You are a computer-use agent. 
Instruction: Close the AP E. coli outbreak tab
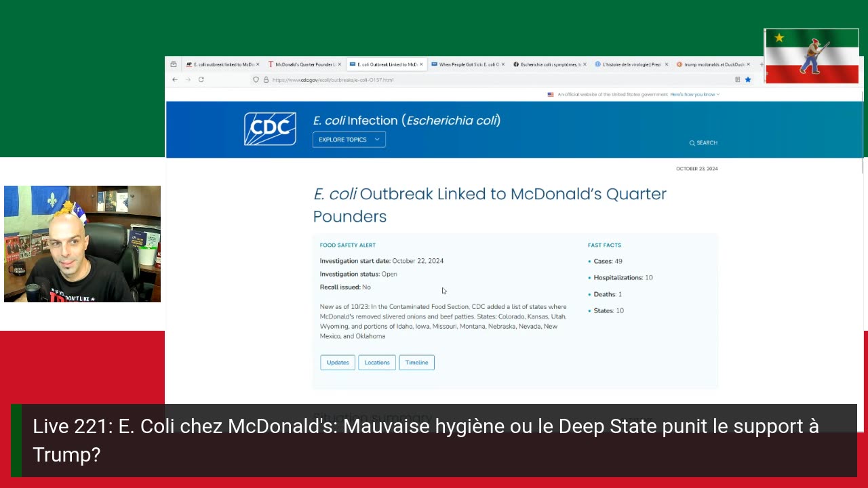click(258, 64)
